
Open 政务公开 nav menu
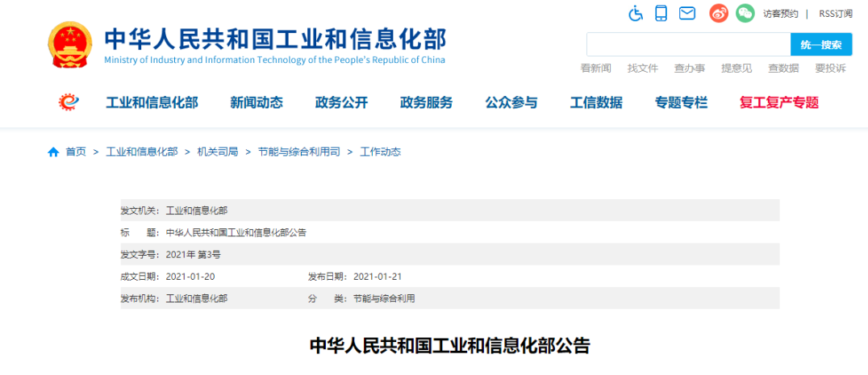341,102
